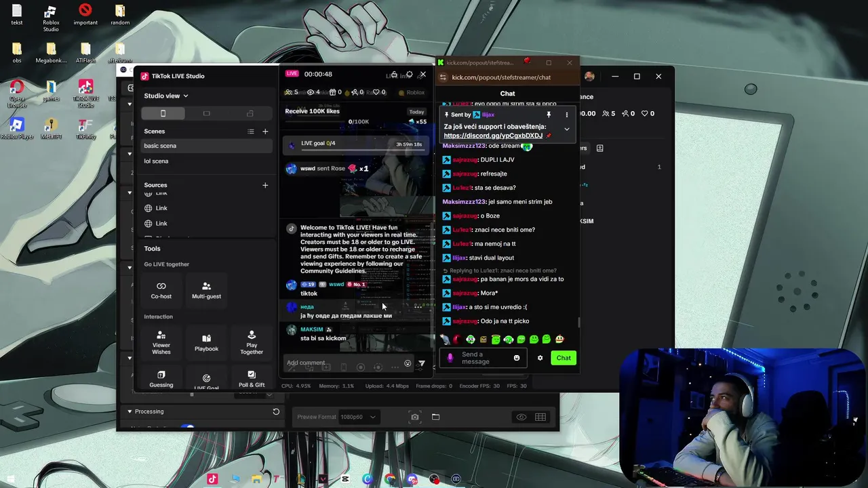Click Chrome icon on the taskbar
The width and height of the screenshot is (868, 488).
pos(390,479)
